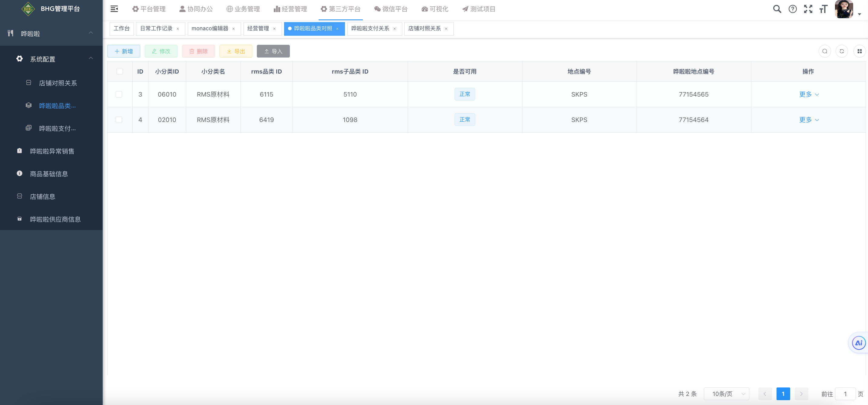Check the select-all header checkbox
The height and width of the screenshot is (405, 868).
[x=120, y=71]
